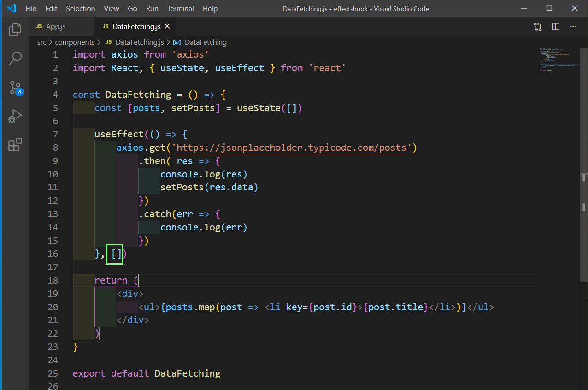Viewport: 588px width, 390px height.
Task: Select the DataFetching.js editor tab
Action: pos(135,27)
